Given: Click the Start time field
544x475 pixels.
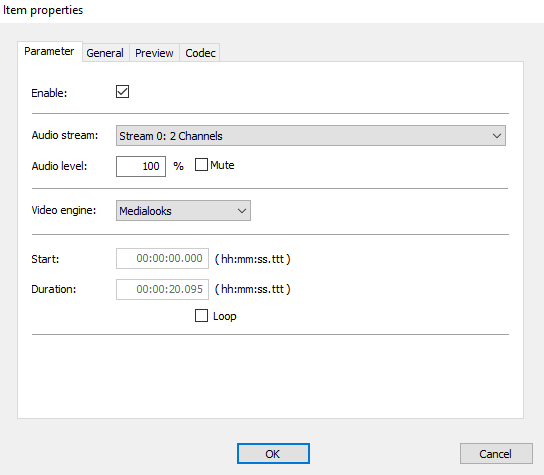Looking at the screenshot, I should click(162, 258).
